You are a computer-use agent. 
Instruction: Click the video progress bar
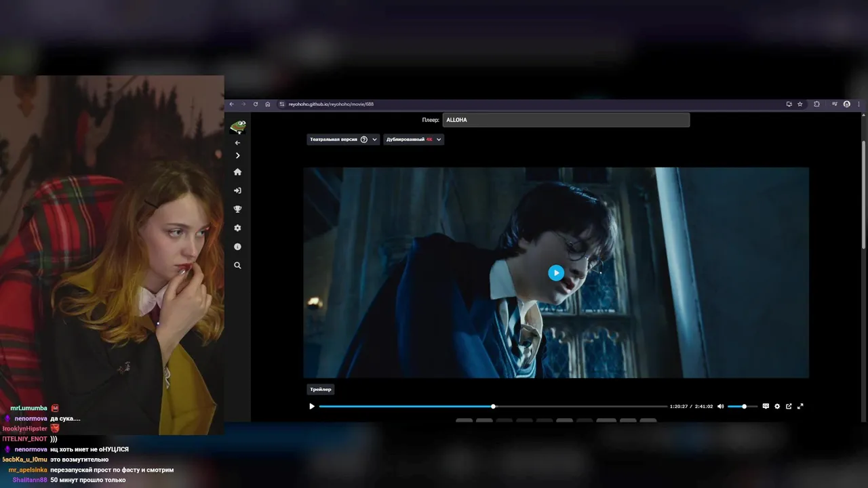[493, 407]
